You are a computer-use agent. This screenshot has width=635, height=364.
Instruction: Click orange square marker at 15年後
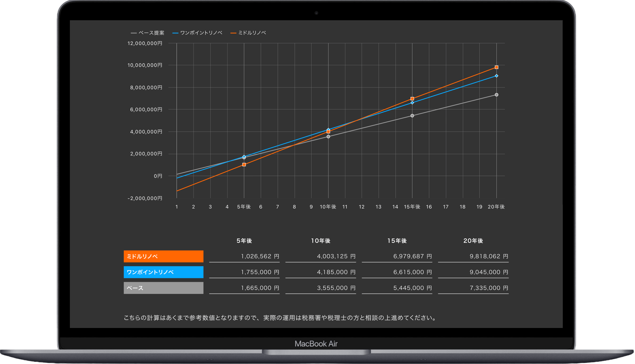412,99
